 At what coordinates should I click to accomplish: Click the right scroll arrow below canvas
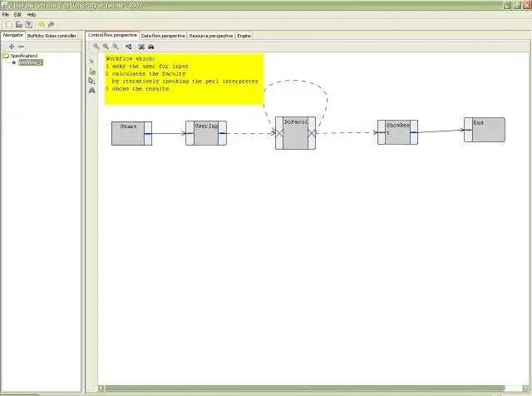point(526,388)
